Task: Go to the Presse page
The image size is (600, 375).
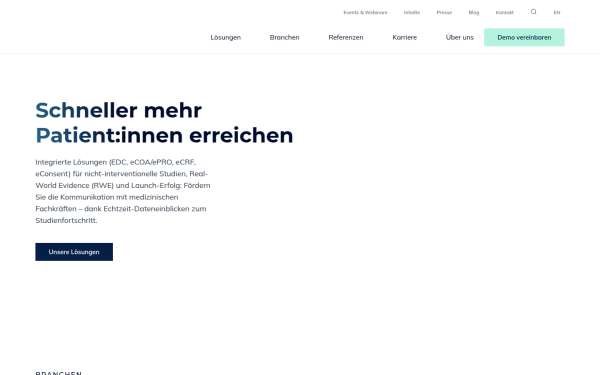Action: click(444, 13)
